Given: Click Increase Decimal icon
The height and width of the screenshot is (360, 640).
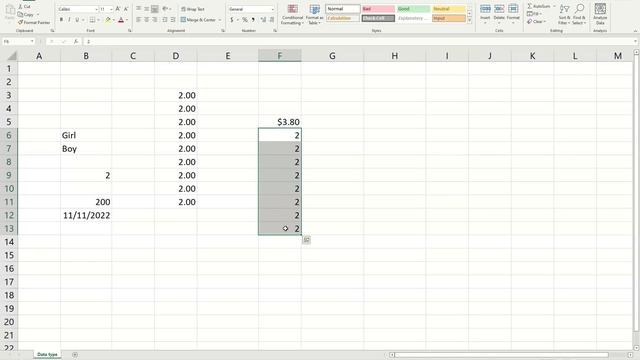Looking at the screenshot, I should coord(263,20).
